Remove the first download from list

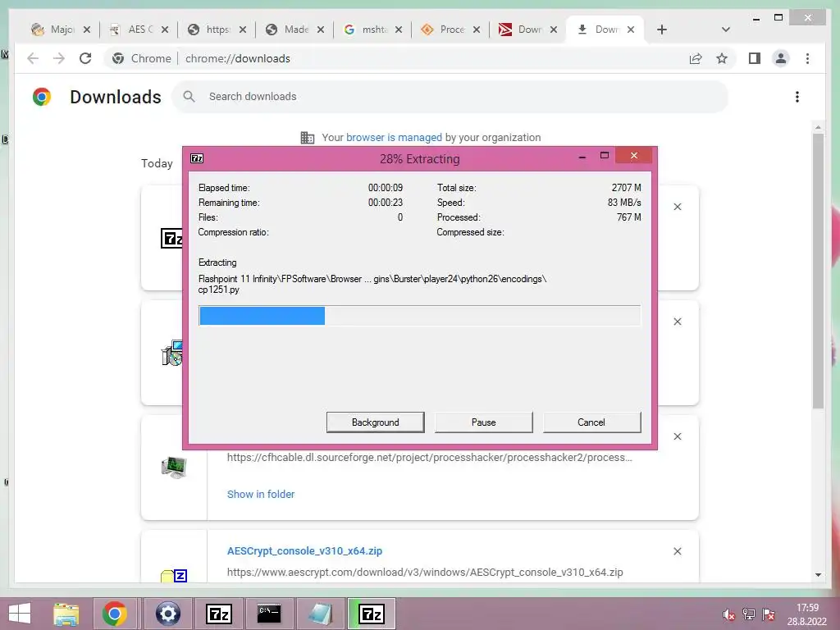tap(677, 207)
